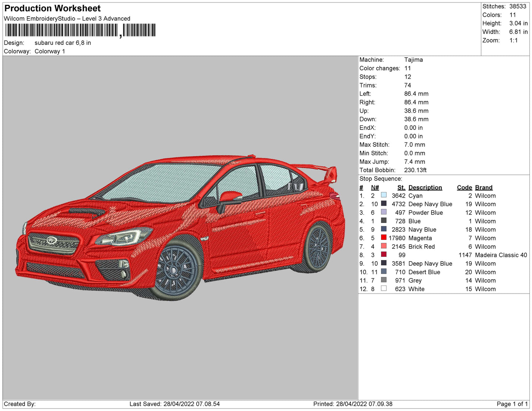Viewport: 532px width, 411px height.
Task: Click the Colorway 1 label
Action: 50,51
